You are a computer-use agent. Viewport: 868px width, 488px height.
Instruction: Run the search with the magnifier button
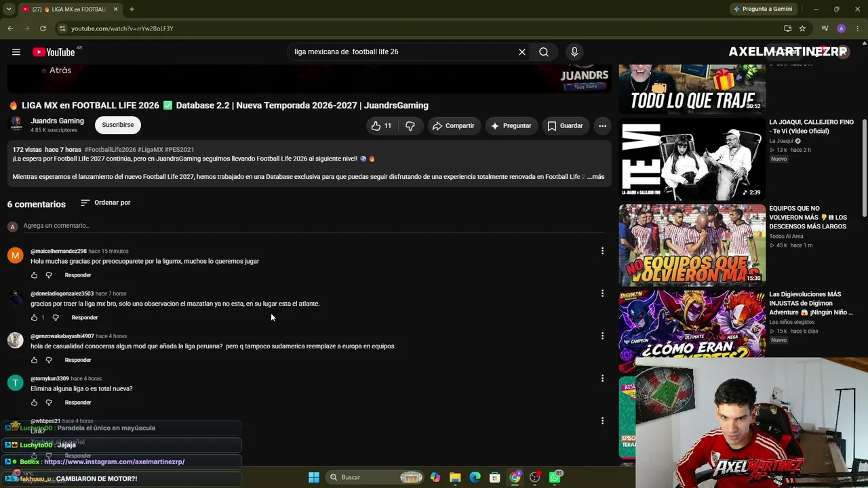[x=544, y=52]
